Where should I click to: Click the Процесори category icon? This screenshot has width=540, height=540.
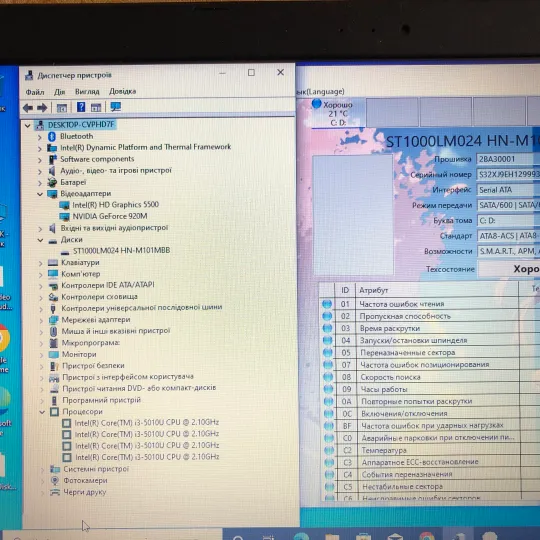[54, 412]
